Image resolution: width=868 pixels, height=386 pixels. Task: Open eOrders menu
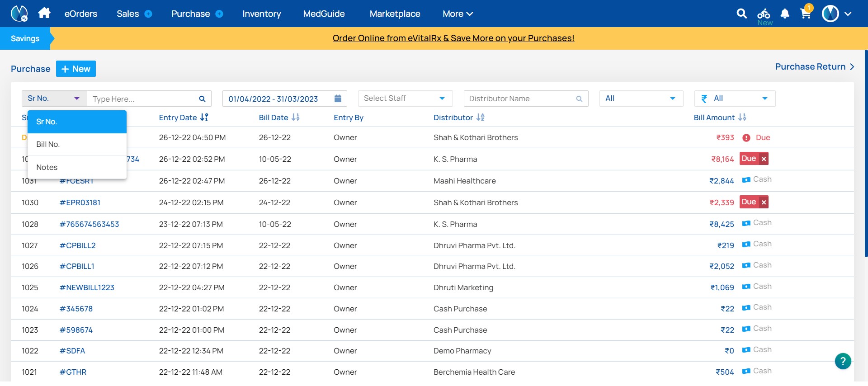[81, 14]
